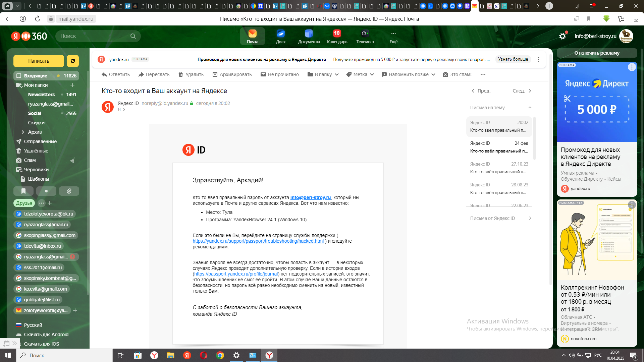Click the Яндекс 360 logo
The image size is (644, 362).
29,36
